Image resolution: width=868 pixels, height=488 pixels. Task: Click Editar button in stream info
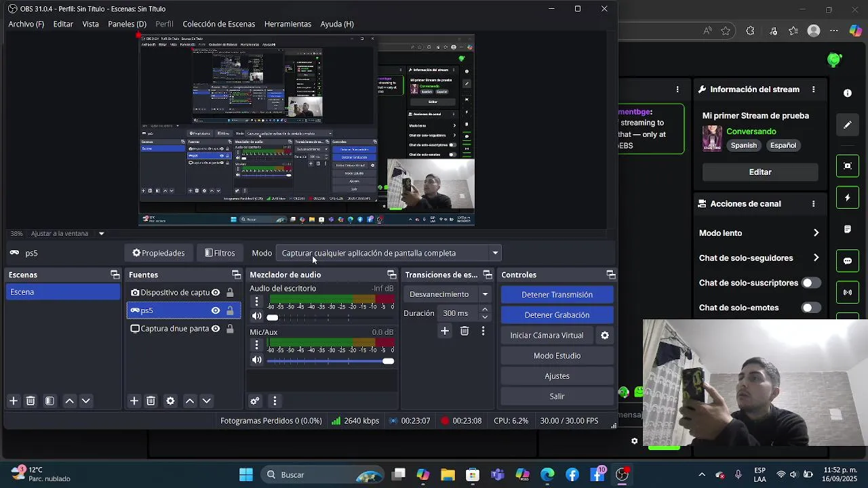pyautogui.click(x=760, y=172)
